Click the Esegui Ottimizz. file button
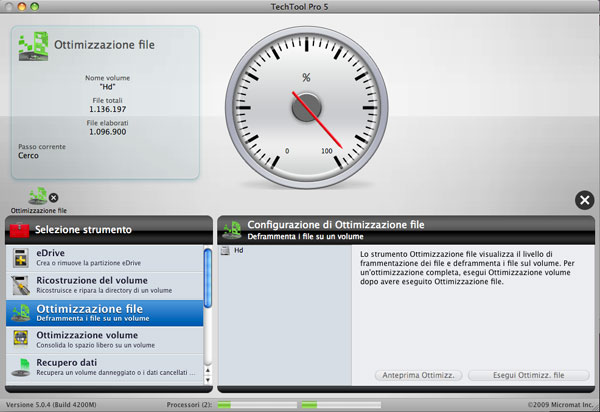Image resolution: width=600 pixels, height=412 pixels. pyautogui.click(x=528, y=375)
